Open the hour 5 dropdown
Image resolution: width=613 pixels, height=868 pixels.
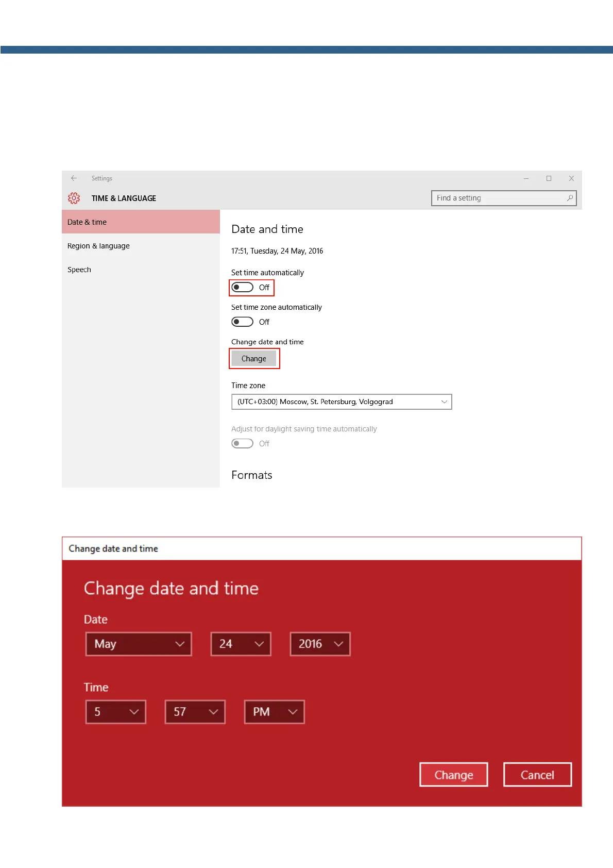point(115,712)
